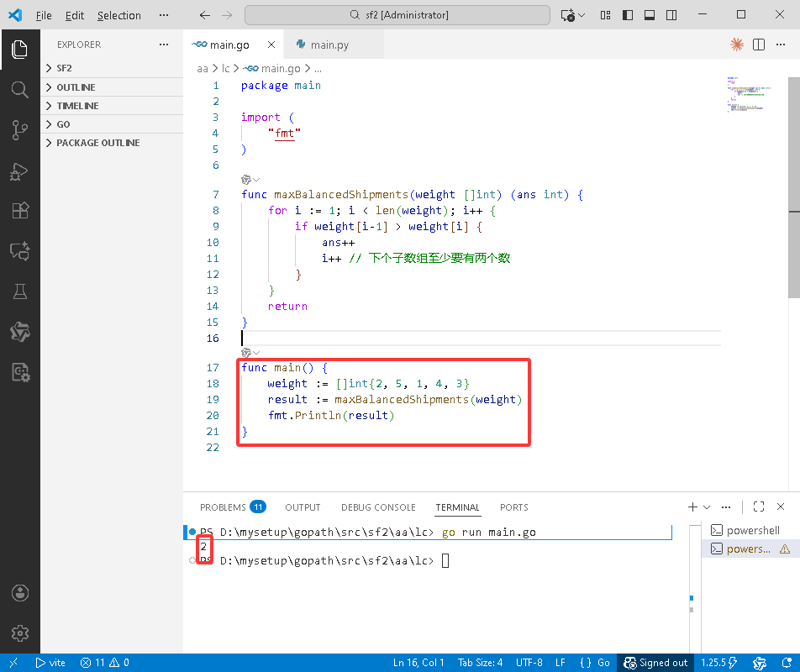Screen dimensions: 800x672
Task: Open the remote window indicator in status bar
Action: click(13, 663)
